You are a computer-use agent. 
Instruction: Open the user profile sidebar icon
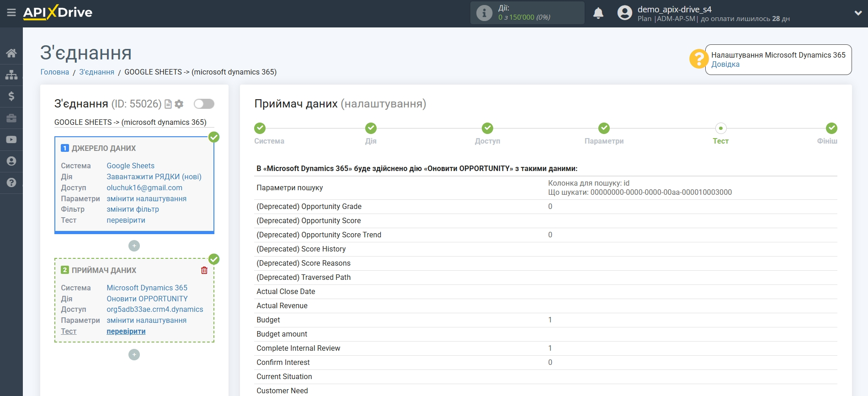[11, 161]
